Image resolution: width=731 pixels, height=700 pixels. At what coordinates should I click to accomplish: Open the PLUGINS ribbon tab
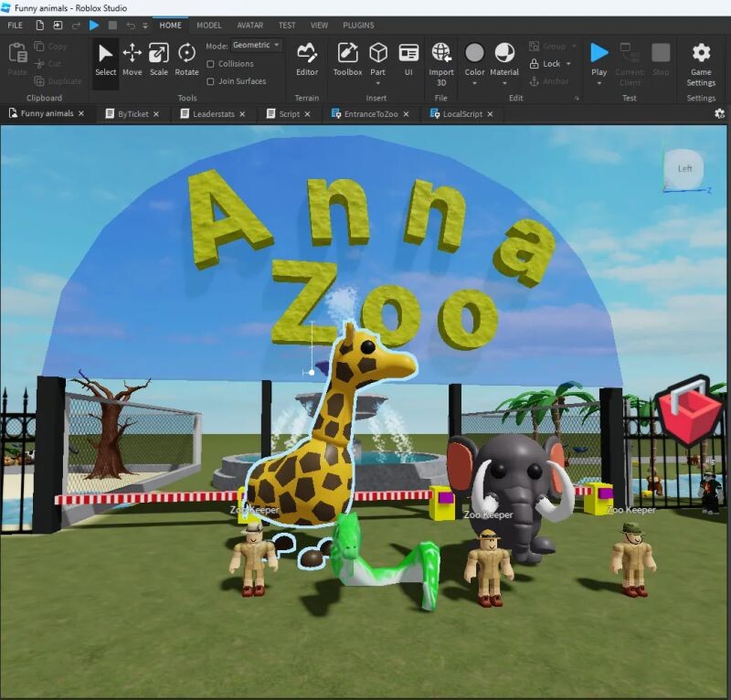(x=357, y=26)
